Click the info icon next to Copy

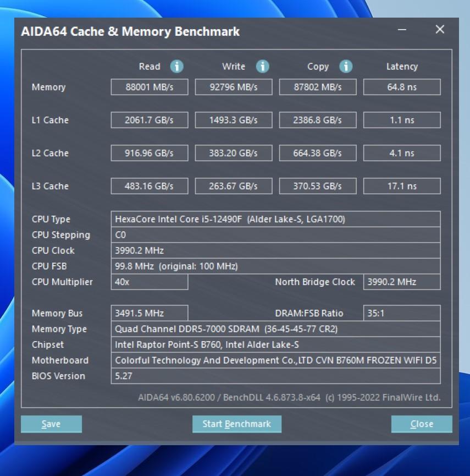coord(346,66)
